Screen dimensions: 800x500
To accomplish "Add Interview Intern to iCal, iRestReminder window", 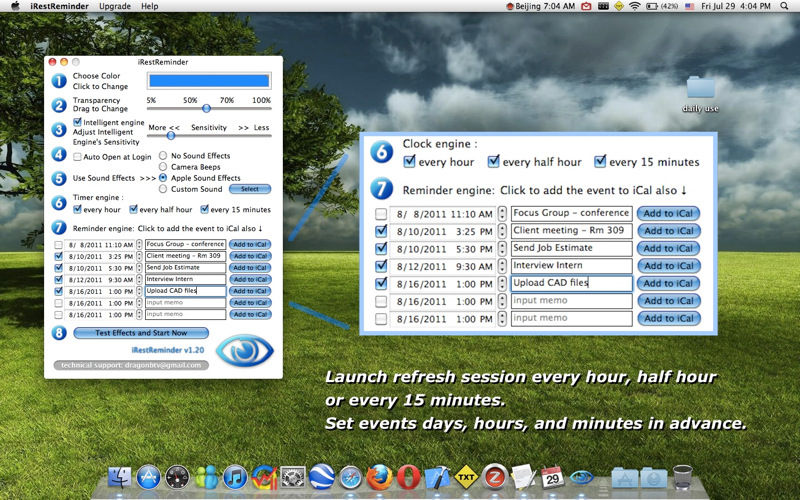I will coord(250,280).
